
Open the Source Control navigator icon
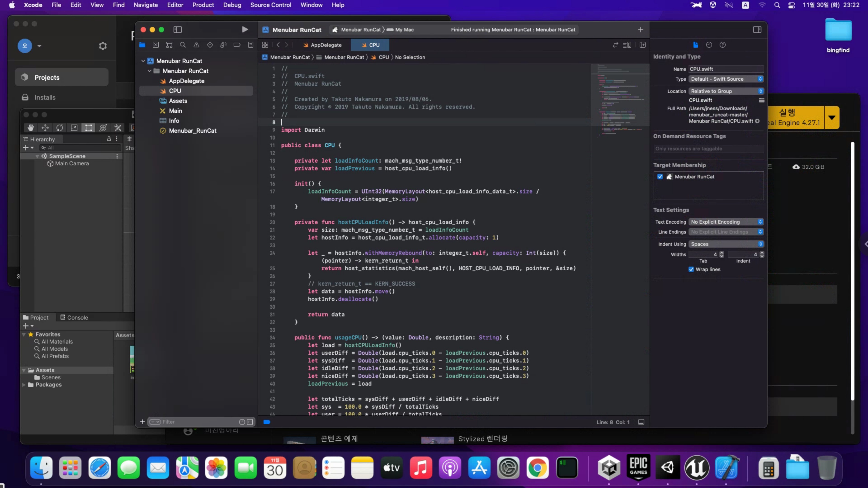(x=156, y=45)
